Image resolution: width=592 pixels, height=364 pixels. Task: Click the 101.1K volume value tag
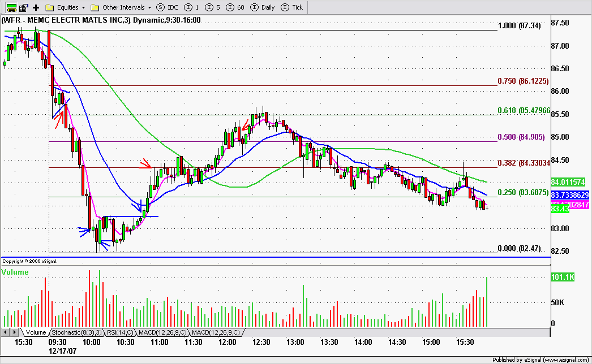[563, 278]
